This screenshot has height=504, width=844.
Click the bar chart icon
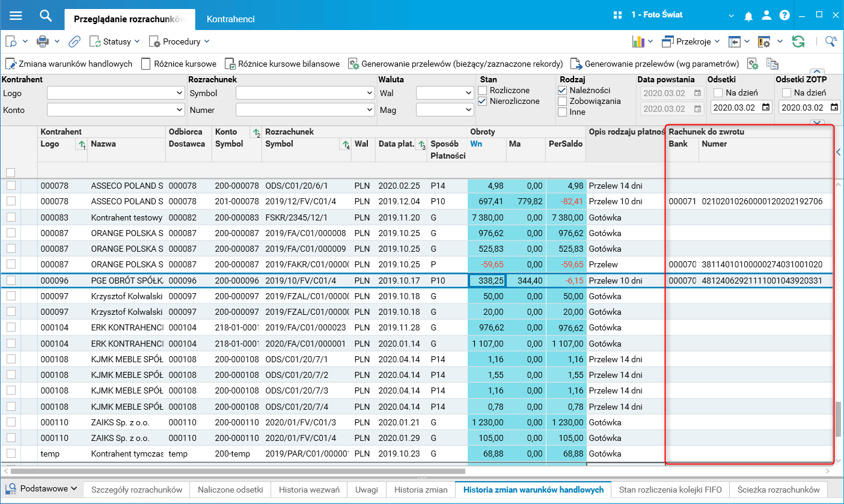pos(638,41)
